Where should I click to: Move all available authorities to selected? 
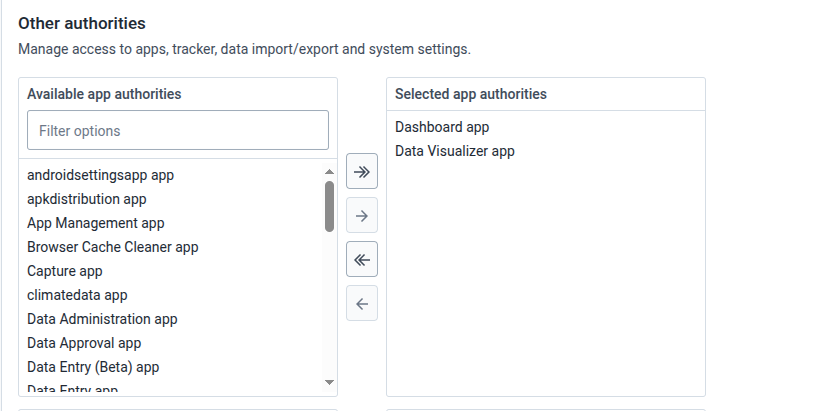361,171
